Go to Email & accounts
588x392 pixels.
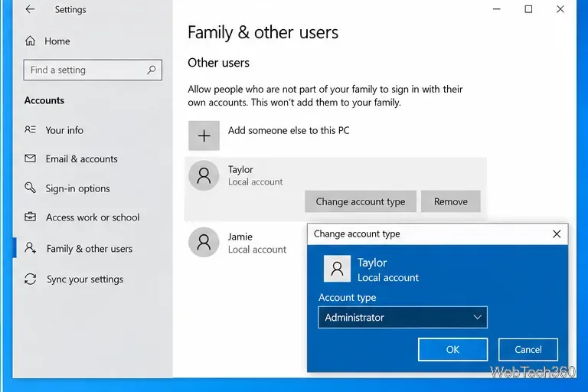click(x=81, y=159)
